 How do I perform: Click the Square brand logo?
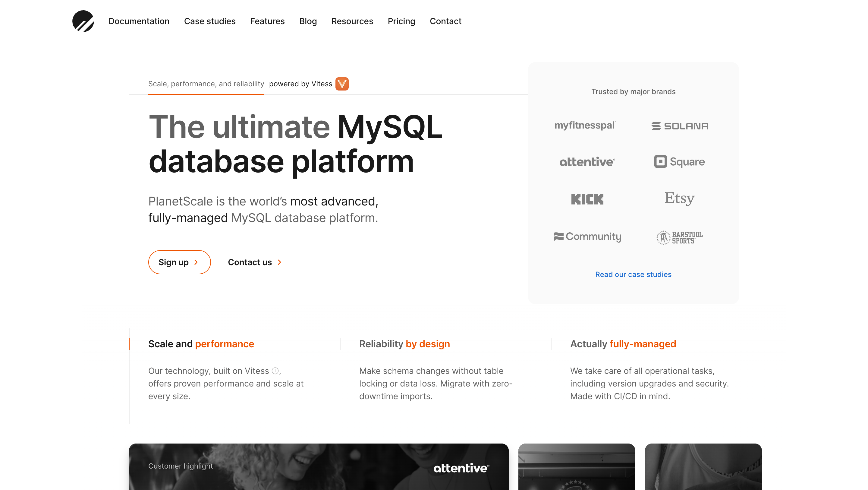[x=679, y=162]
